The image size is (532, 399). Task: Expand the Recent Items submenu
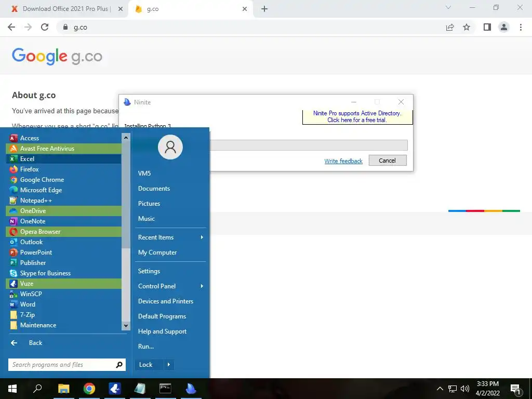(x=170, y=237)
